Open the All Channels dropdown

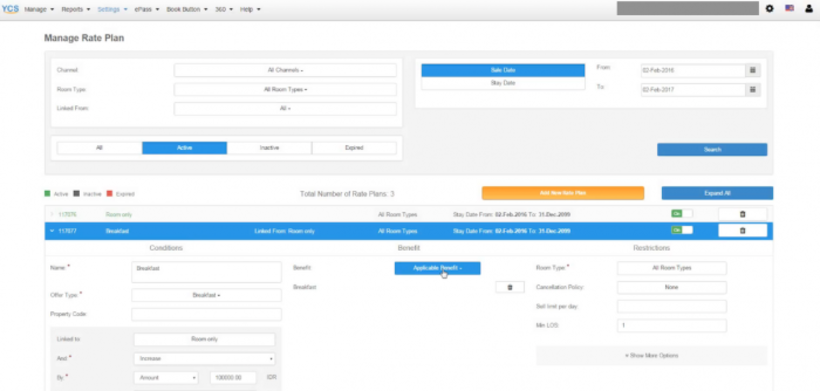285,70
